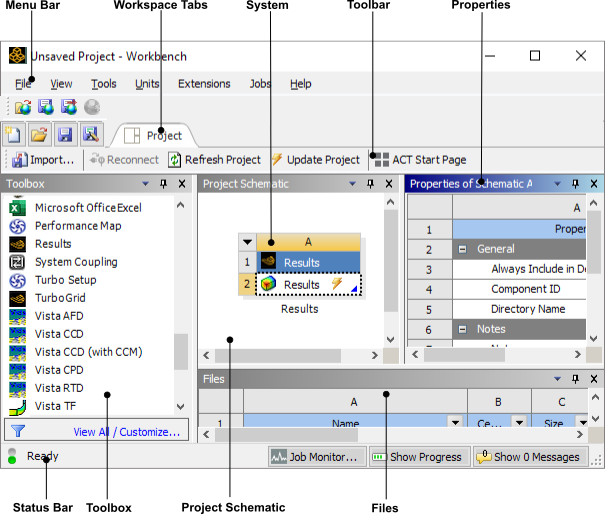Click Refresh Project in the toolbar
Screen dimensions: 605x519
click(215, 160)
